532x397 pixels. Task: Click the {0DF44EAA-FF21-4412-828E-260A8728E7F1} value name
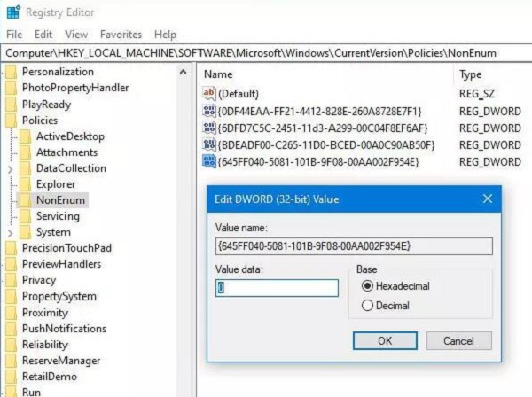point(319,111)
